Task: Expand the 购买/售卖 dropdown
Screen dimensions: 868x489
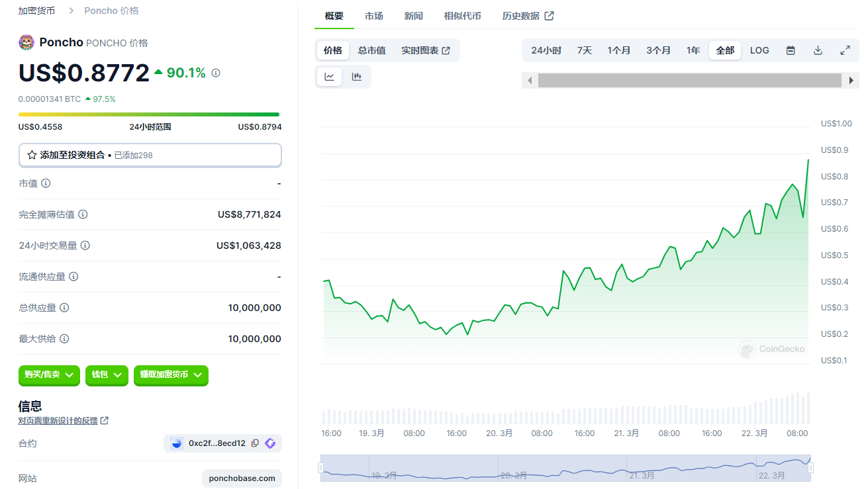Action: point(49,375)
